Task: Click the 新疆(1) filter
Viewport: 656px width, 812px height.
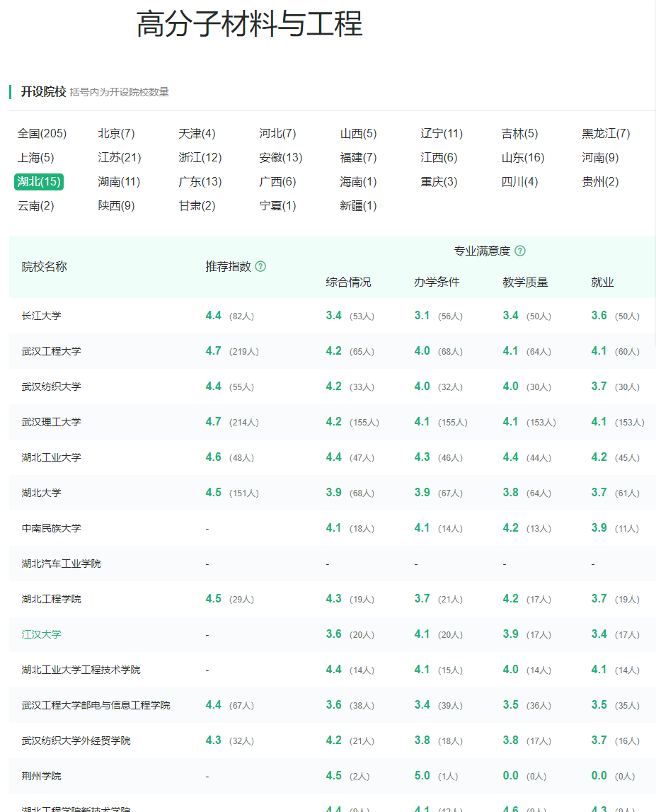Action: tap(359, 206)
